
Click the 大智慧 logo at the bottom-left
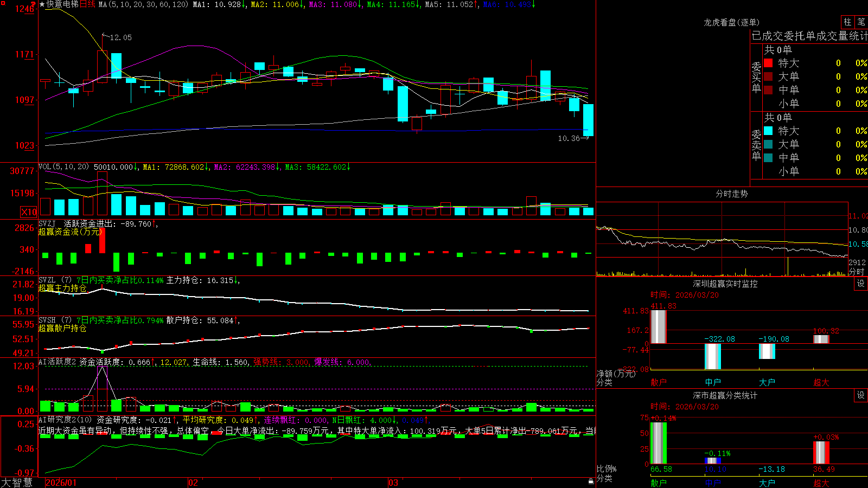tap(17, 483)
